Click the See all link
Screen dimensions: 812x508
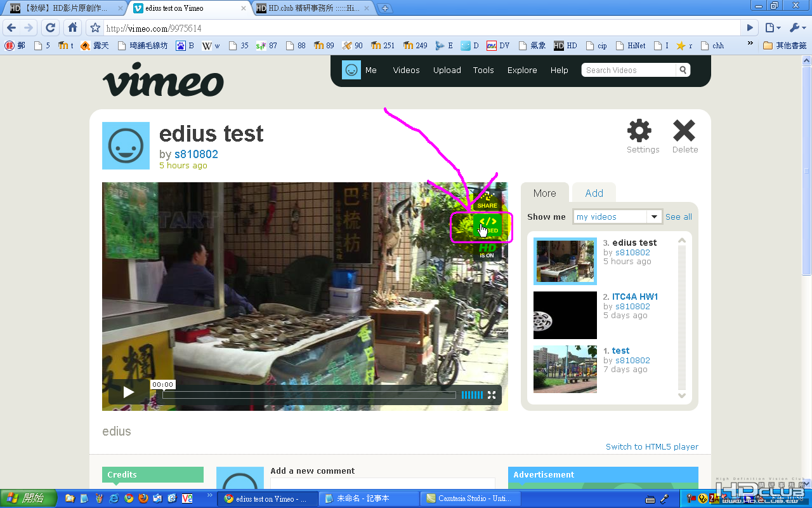(x=679, y=217)
